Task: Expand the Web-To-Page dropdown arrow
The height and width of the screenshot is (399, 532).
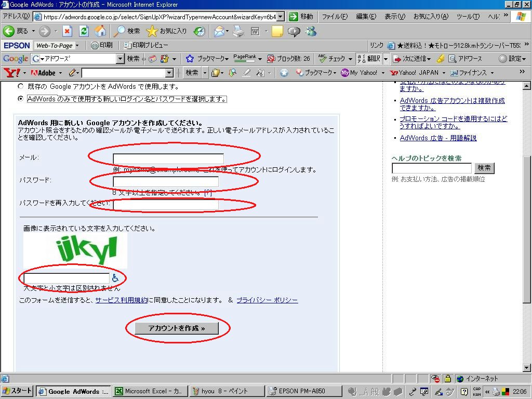Action: (x=77, y=46)
